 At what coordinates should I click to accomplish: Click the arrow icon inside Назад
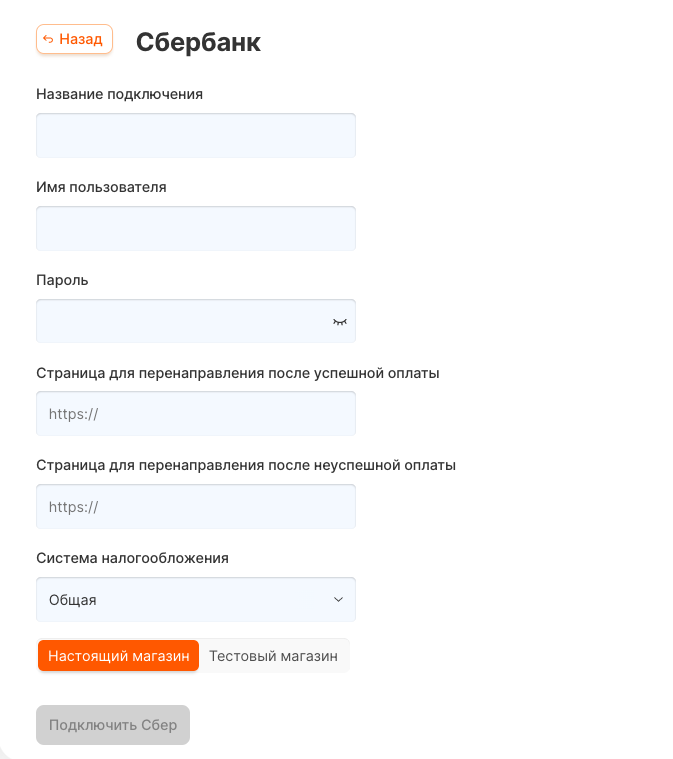tap(48, 40)
